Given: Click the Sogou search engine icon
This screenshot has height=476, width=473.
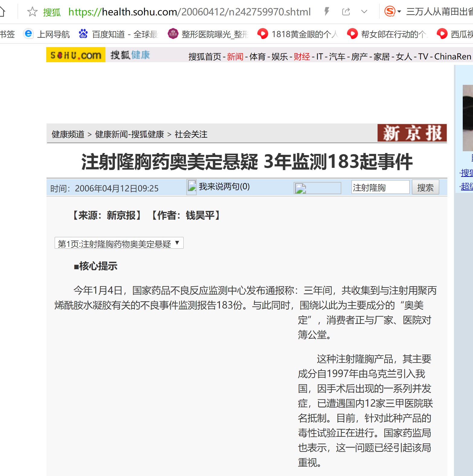Looking at the screenshot, I should (390, 11).
